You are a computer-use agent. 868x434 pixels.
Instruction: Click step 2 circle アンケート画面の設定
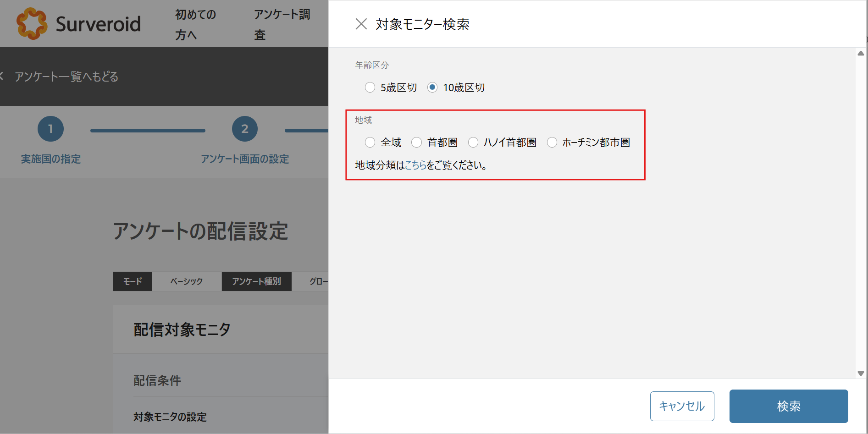click(245, 129)
